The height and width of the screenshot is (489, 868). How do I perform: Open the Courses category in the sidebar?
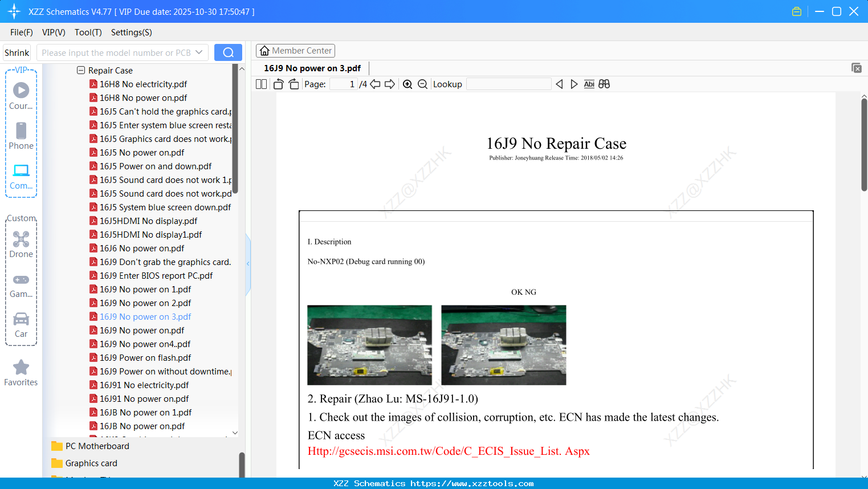21,95
